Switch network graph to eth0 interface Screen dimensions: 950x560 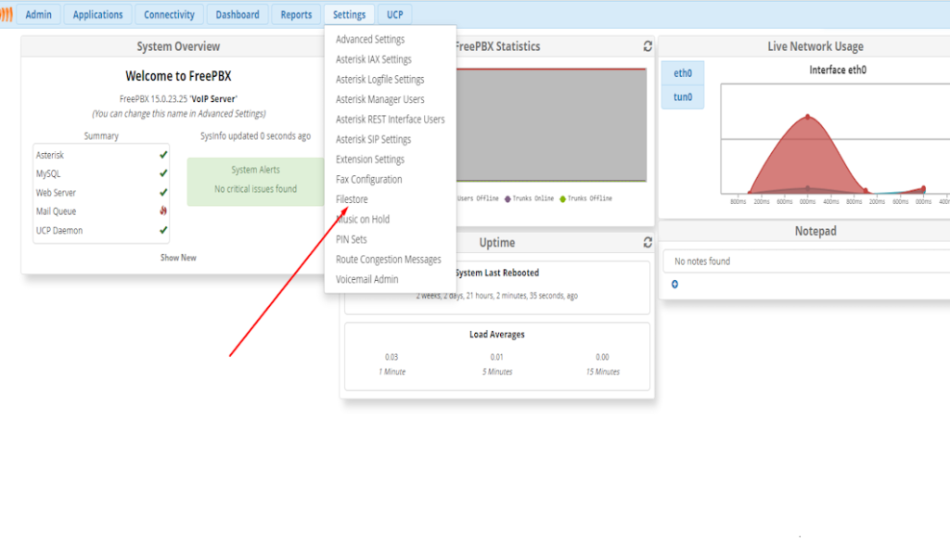click(683, 73)
